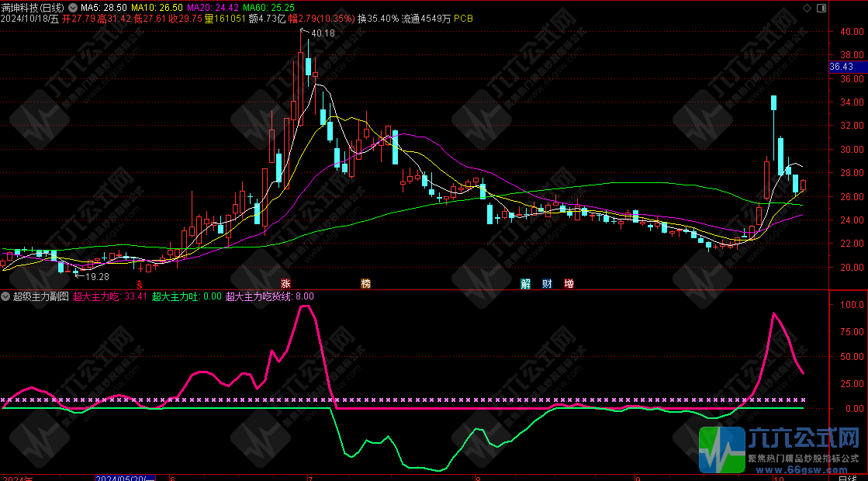
Task: Open the indicator dropdown next to 满坤科技(日线)
Action: [72, 8]
